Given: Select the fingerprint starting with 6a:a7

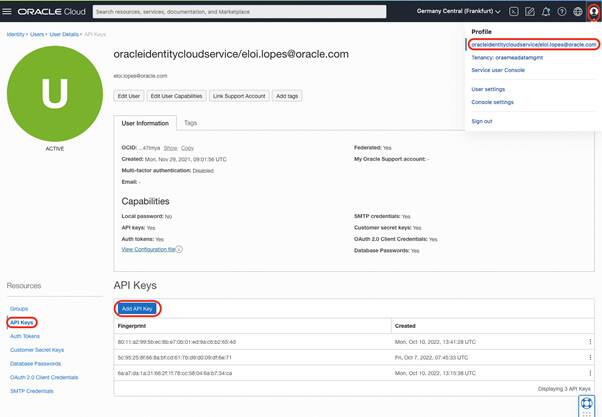Looking at the screenshot, I should point(175,373).
